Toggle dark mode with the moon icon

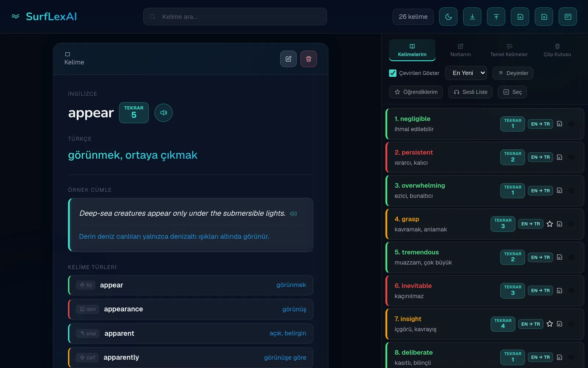tap(448, 17)
